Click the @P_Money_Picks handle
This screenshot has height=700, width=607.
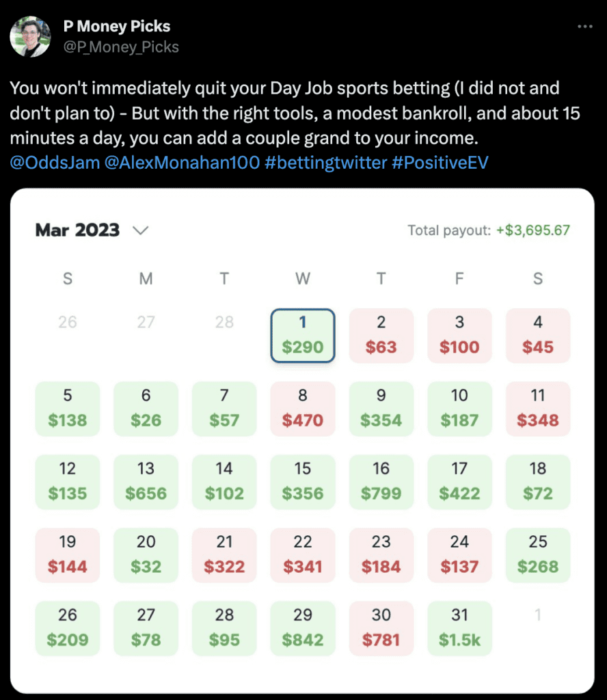click(x=121, y=47)
